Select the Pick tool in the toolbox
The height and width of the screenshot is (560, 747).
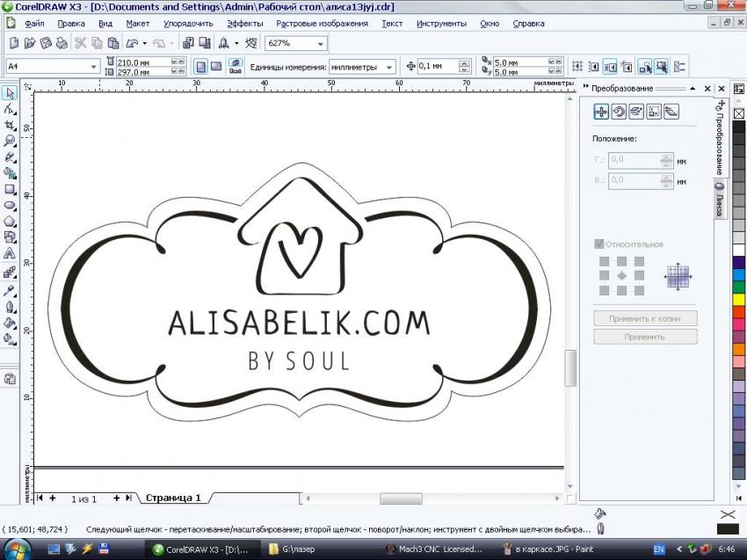click(x=10, y=92)
